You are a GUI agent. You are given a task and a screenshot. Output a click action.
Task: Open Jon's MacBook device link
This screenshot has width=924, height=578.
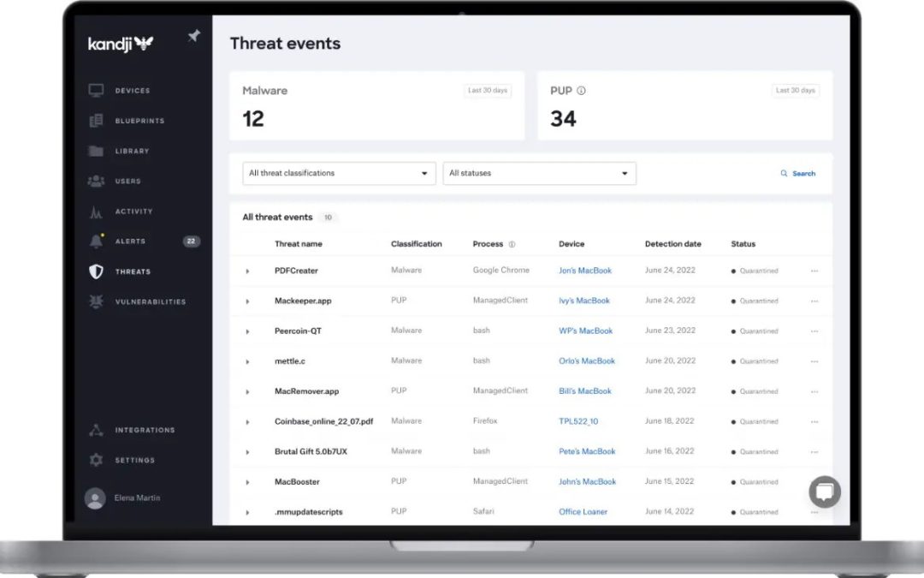586,270
